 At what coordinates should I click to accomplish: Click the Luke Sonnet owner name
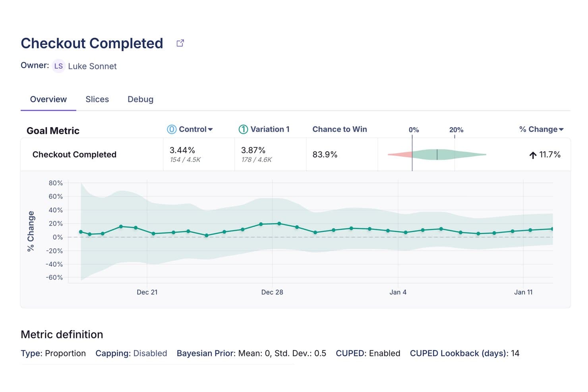pyautogui.click(x=92, y=66)
